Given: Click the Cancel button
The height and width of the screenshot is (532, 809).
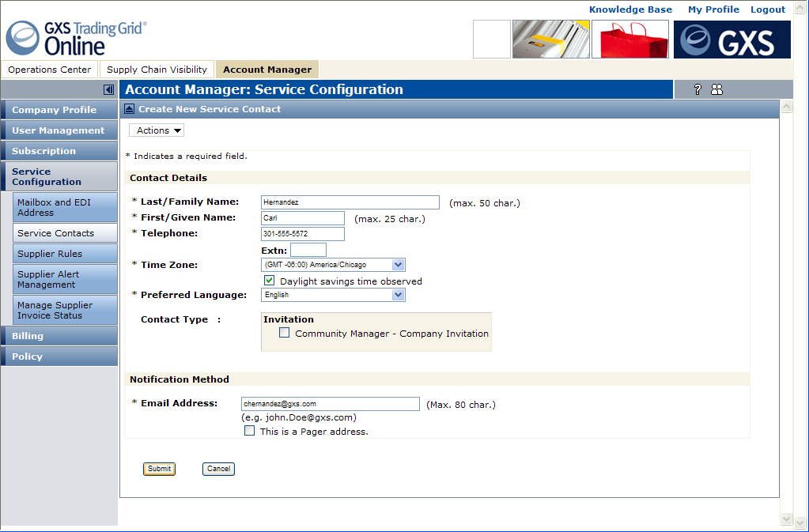Looking at the screenshot, I should (218, 469).
